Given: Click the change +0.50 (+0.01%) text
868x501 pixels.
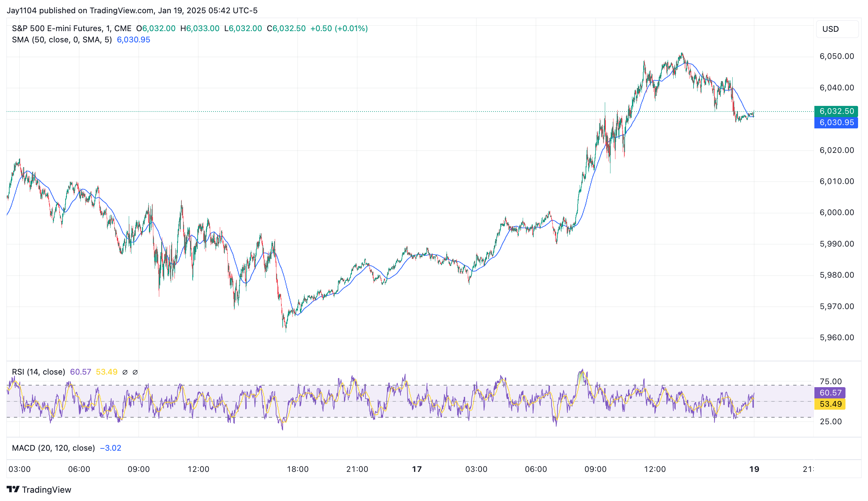Looking at the screenshot, I should tap(339, 28).
